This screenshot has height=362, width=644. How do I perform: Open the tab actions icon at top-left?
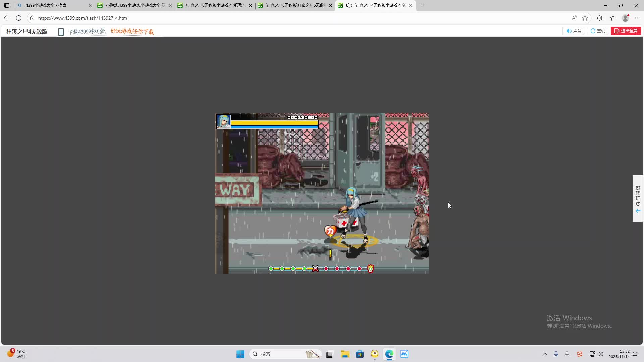point(7,5)
